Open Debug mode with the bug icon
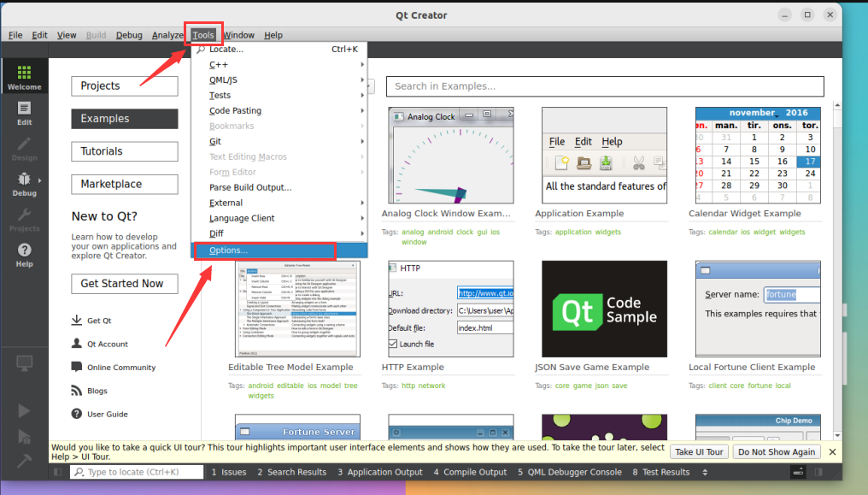This screenshot has height=495, width=868. tap(25, 184)
